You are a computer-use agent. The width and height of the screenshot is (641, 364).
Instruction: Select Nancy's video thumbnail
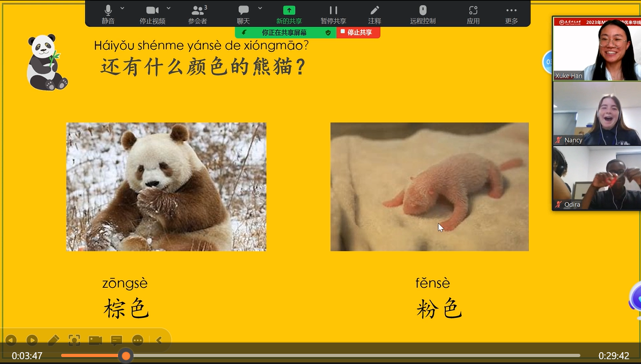tap(596, 114)
